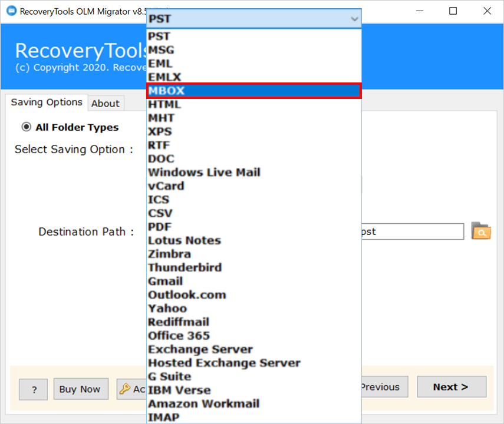This screenshot has width=504, height=424.
Task: Pick DOC saving format
Action: [x=254, y=158]
